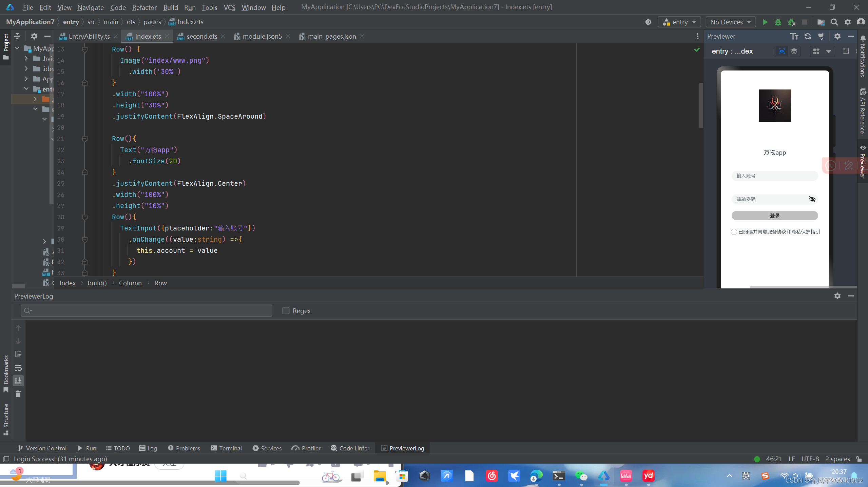
Task: Open multi-device preview grid icon
Action: tap(816, 51)
